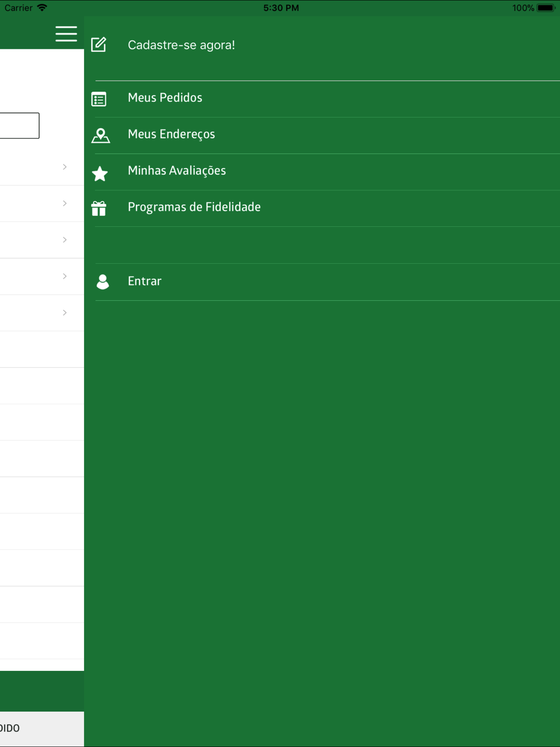Tap the fifth row chevron in the list

65,312
